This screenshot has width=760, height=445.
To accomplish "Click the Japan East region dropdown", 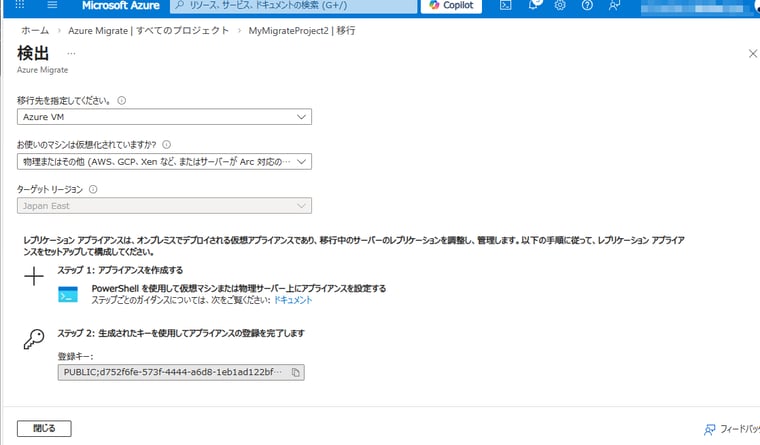I will 164,206.
